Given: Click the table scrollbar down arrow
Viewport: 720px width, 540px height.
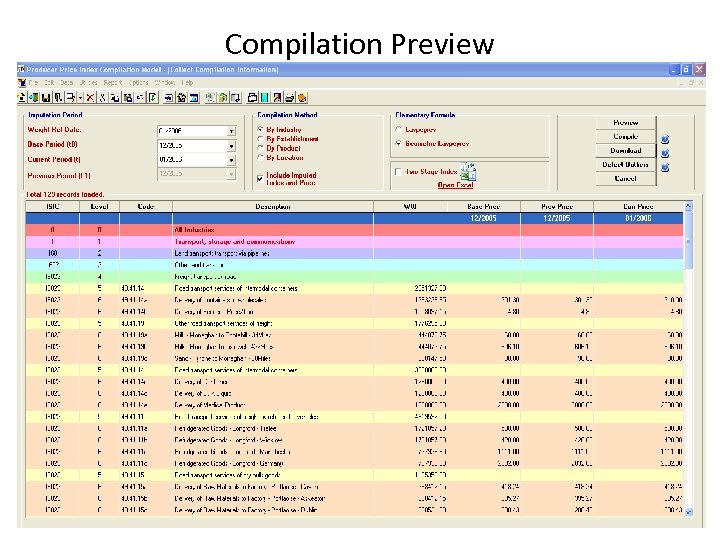Looking at the screenshot, I should [x=688, y=512].
